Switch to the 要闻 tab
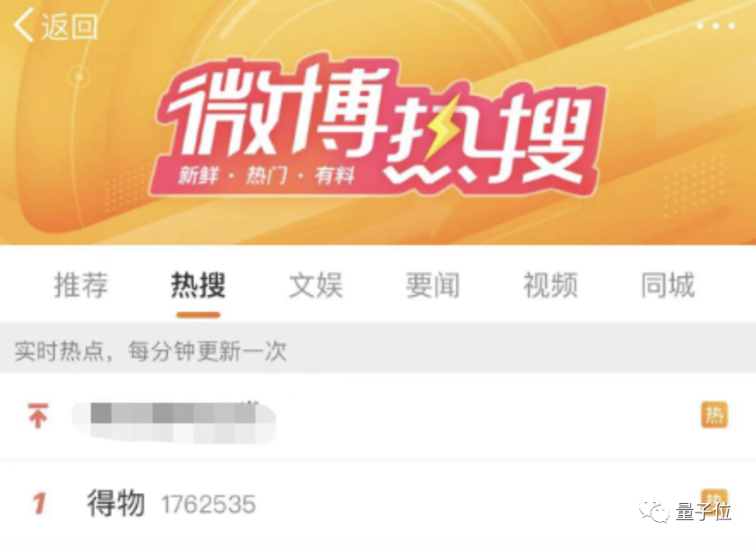756x545 pixels. pyautogui.click(x=433, y=284)
